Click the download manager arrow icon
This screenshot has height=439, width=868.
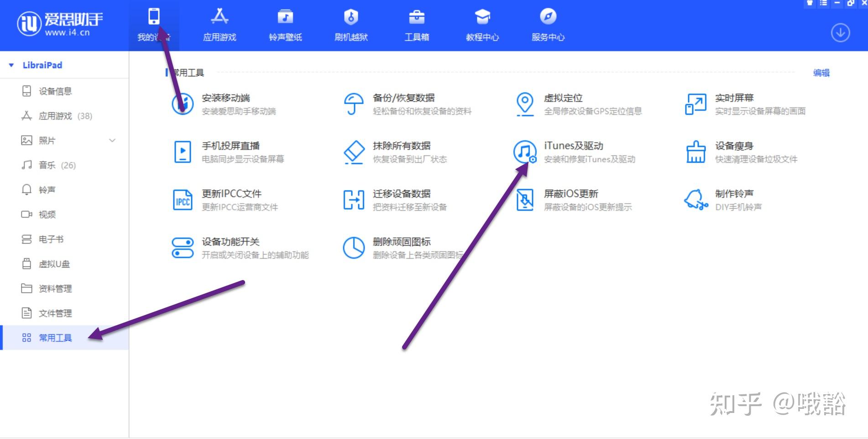(840, 33)
